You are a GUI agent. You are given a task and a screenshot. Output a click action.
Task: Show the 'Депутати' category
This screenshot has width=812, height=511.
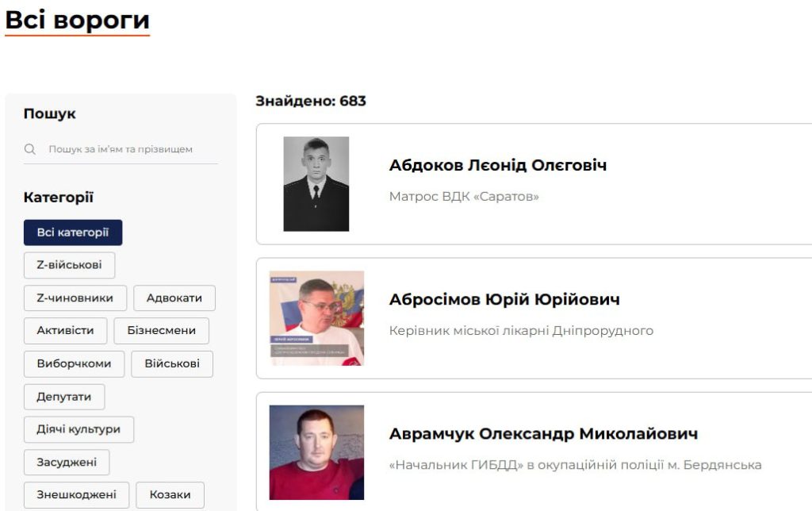coord(64,397)
